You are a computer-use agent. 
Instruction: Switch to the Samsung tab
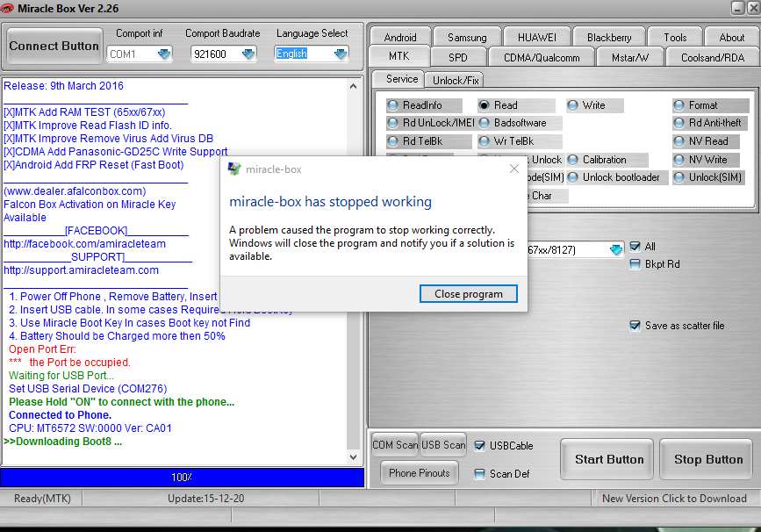click(467, 38)
